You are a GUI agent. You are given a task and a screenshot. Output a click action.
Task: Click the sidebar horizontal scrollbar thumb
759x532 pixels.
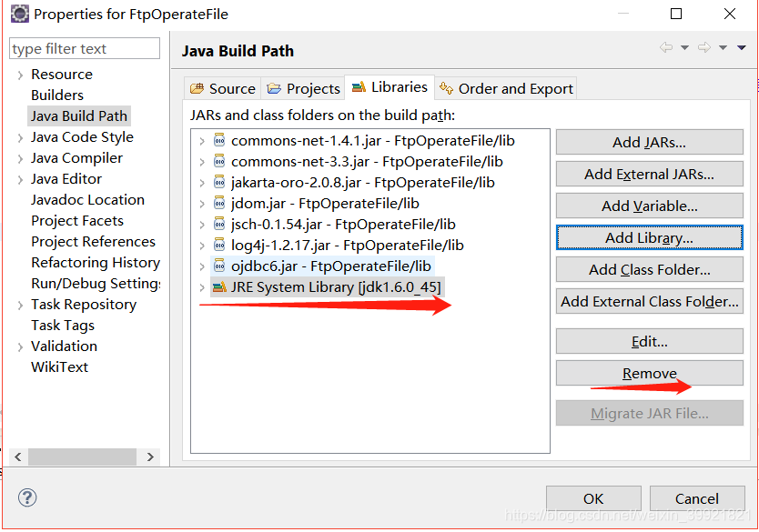point(82,457)
